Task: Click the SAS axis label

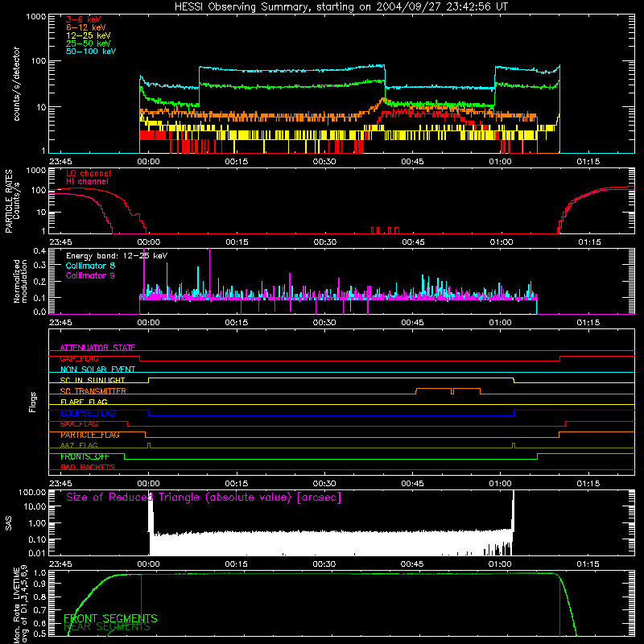Action: point(8,522)
